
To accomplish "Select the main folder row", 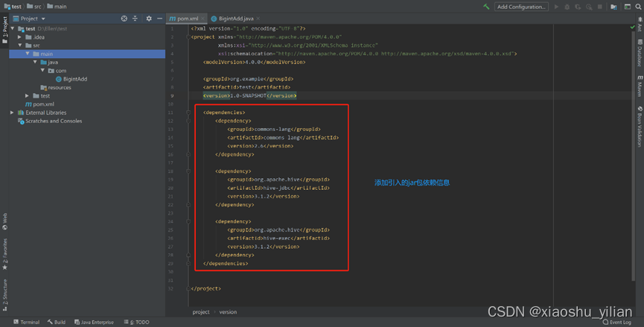I will [x=87, y=54].
